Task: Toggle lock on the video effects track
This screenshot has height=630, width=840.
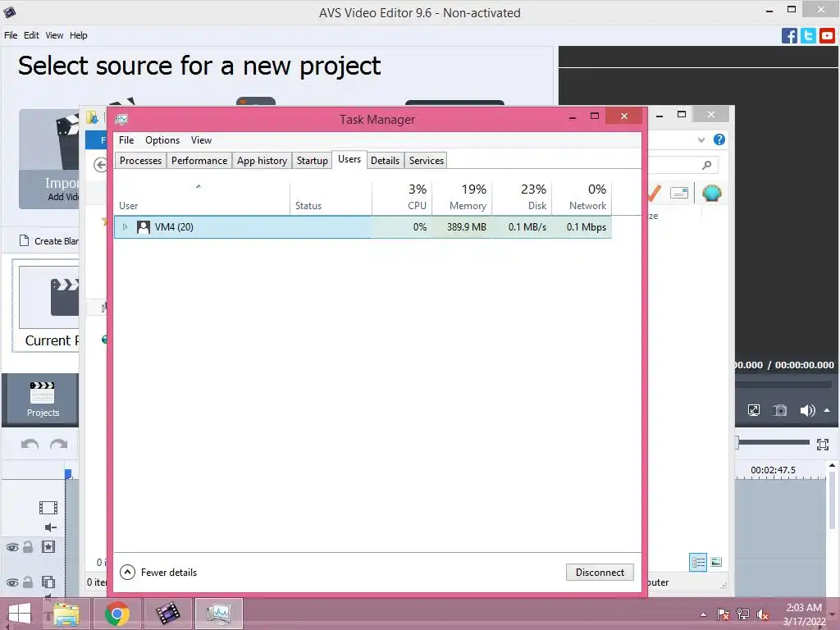Action: 29,546
